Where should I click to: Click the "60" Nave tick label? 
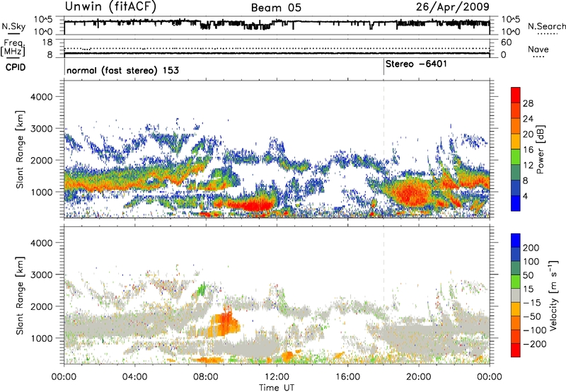click(506, 42)
